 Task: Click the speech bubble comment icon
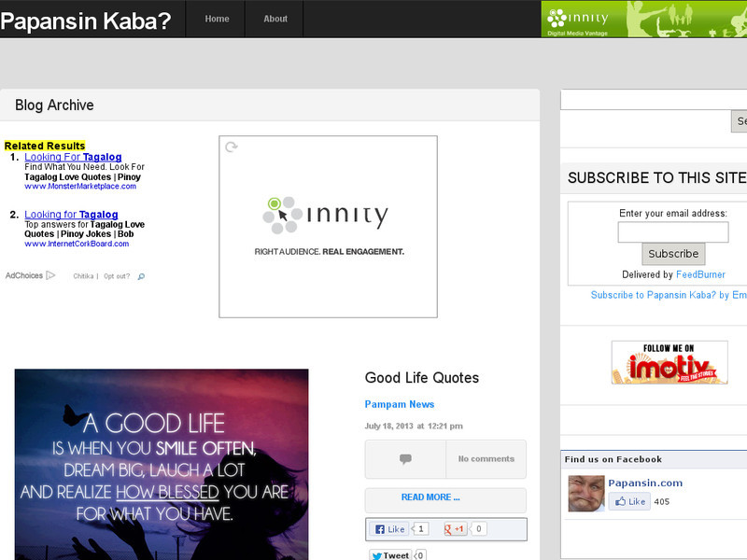click(405, 458)
